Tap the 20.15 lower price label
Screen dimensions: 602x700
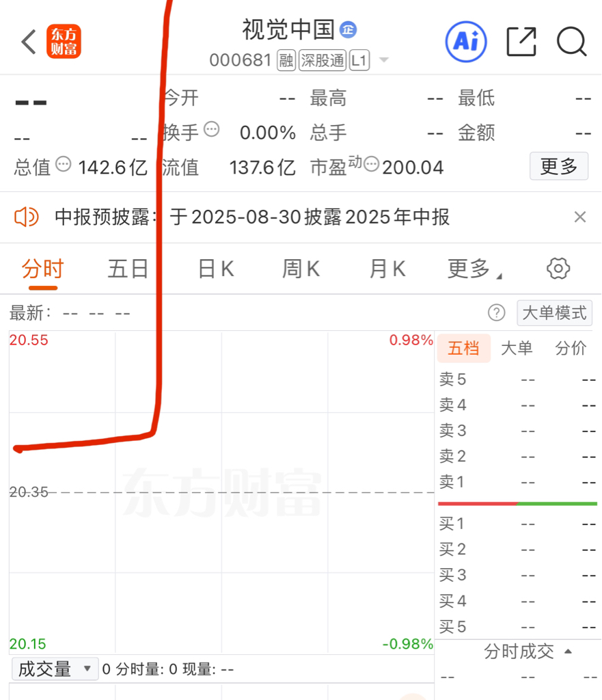pyautogui.click(x=27, y=644)
